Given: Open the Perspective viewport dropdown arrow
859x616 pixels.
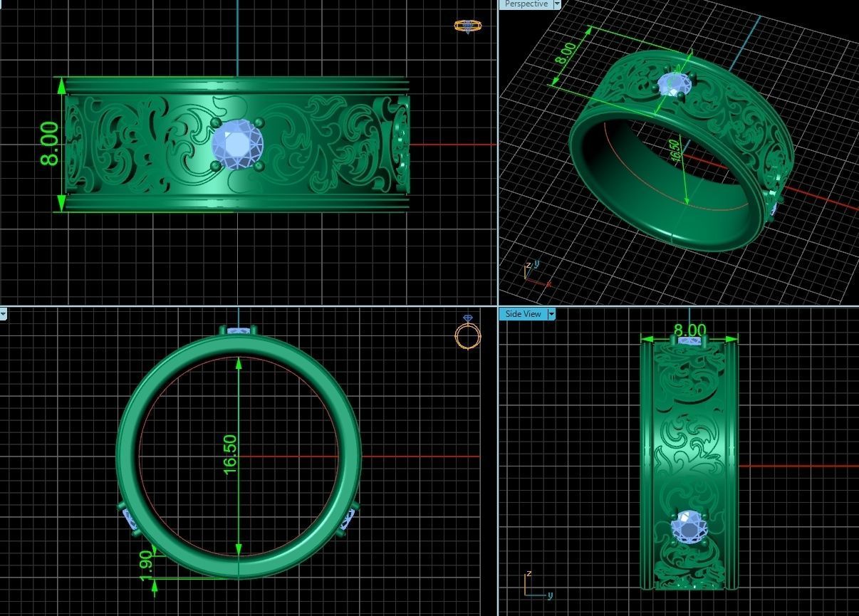Looking at the screenshot, I should click(x=557, y=4).
